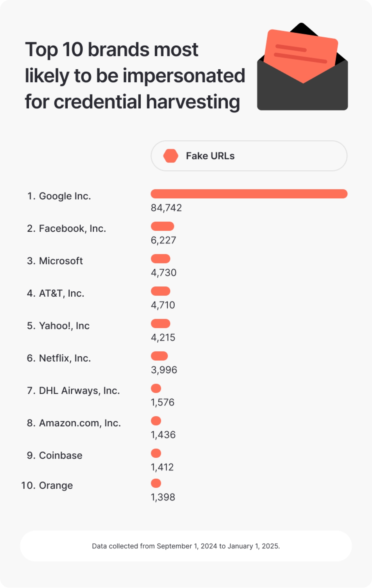The width and height of the screenshot is (372, 588).
Task: Click the envelope illustration icon
Action: click(302, 70)
